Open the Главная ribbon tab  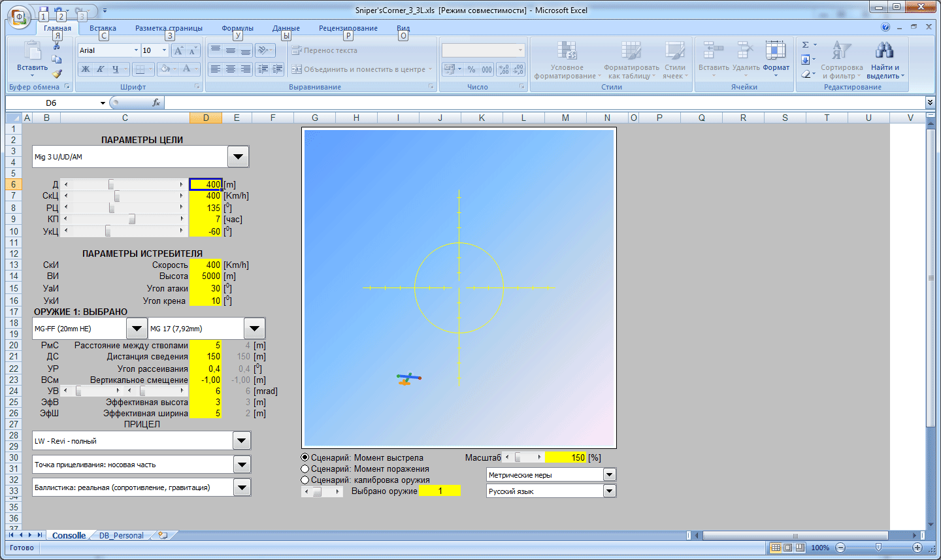58,28
